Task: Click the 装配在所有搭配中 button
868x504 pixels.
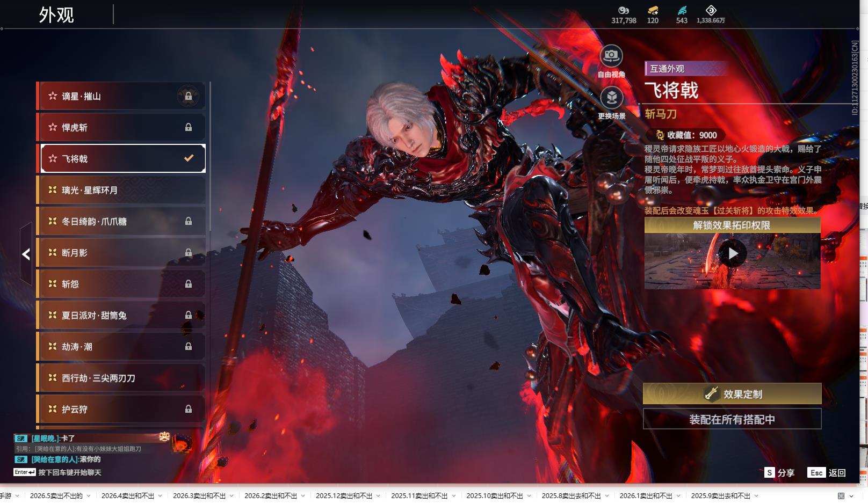Action: [732, 419]
